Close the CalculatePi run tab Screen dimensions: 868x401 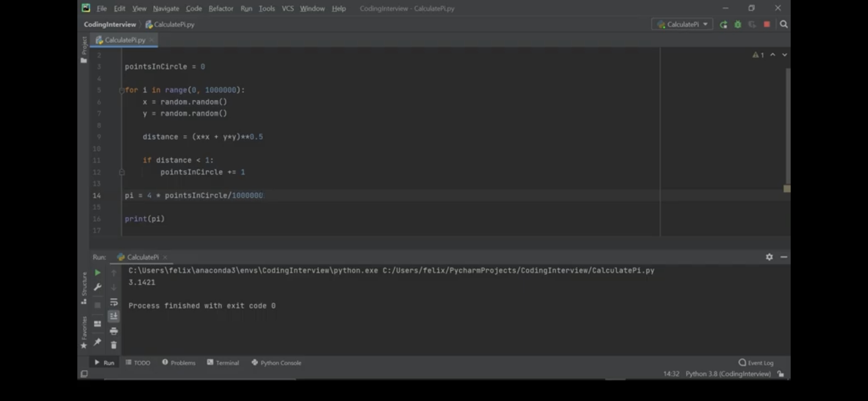(165, 257)
